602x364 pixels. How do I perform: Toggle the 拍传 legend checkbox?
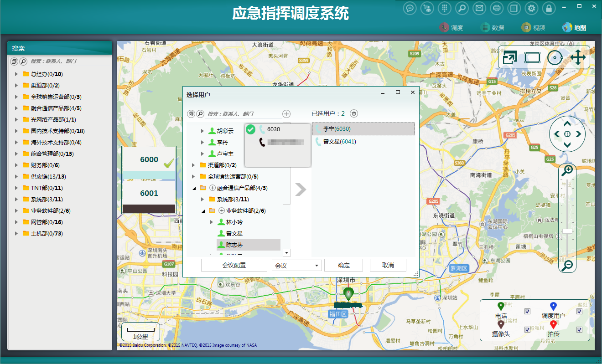tap(579, 329)
